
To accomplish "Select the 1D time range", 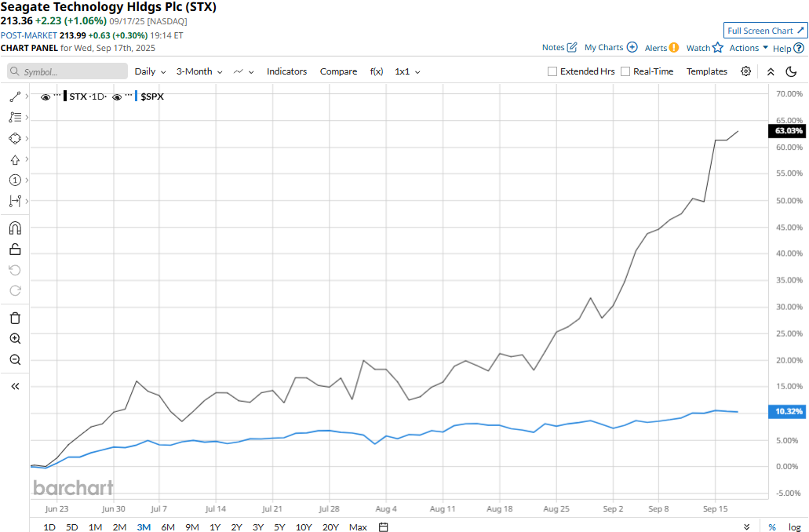I will point(49,527).
